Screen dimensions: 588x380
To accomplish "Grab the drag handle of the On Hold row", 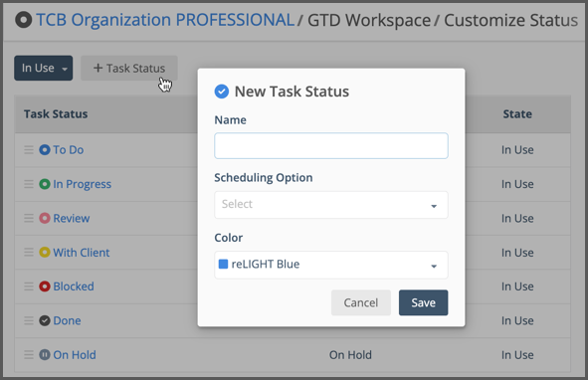I will tap(29, 355).
